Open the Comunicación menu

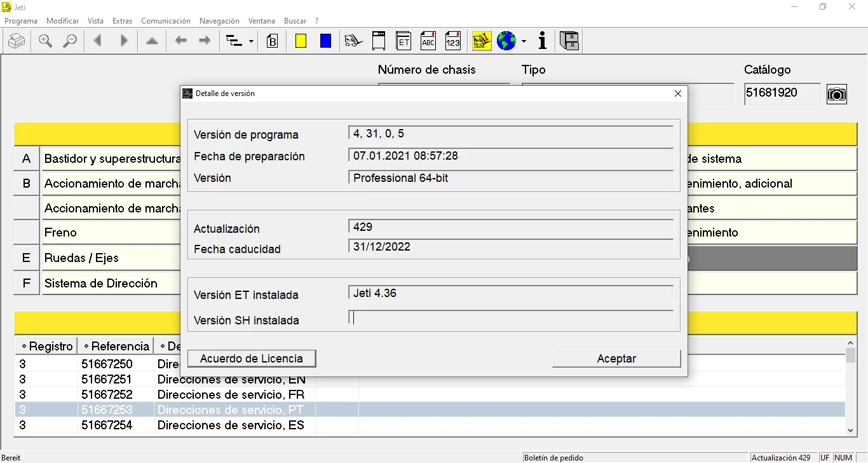pyautogui.click(x=166, y=21)
